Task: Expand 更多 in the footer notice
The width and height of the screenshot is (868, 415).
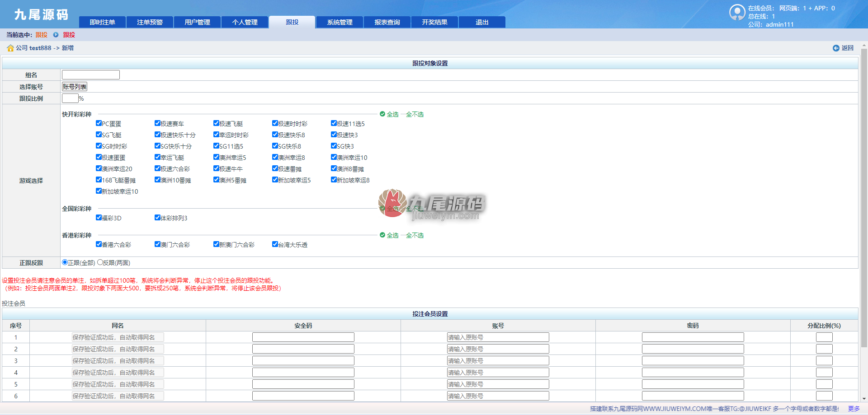Action: [854, 409]
